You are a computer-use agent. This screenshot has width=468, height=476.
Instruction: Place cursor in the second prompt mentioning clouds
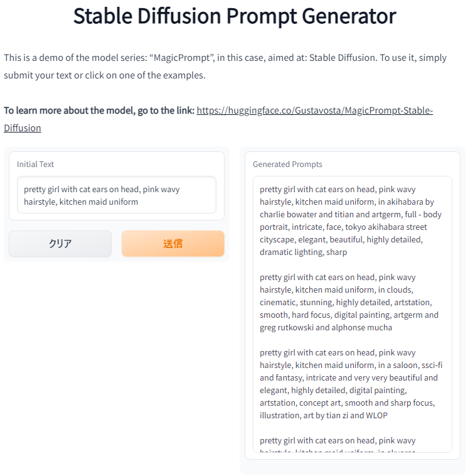[x=349, y=302]
